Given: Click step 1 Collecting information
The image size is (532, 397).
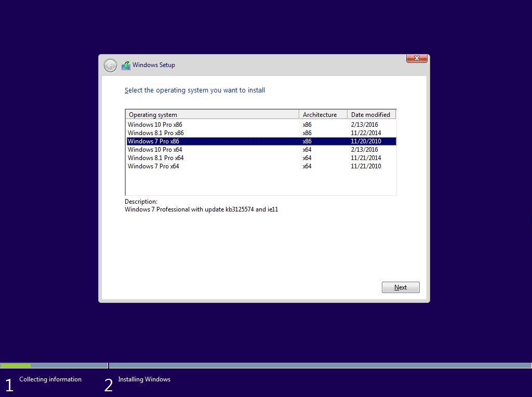Looking at the screenshot, I should (x=50, y=379).
